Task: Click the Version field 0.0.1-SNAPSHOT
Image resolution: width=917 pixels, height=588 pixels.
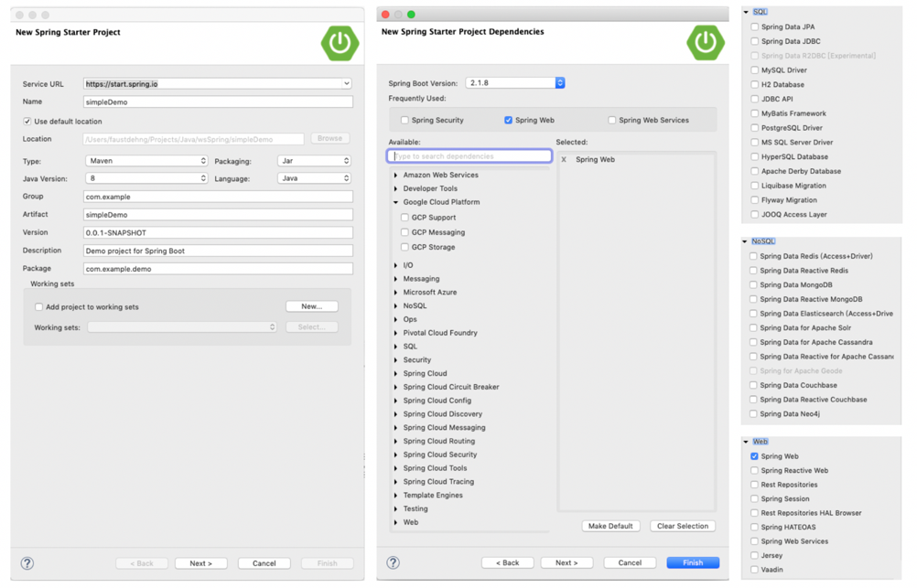Action: pyautogui.click(x=218, y=232)
